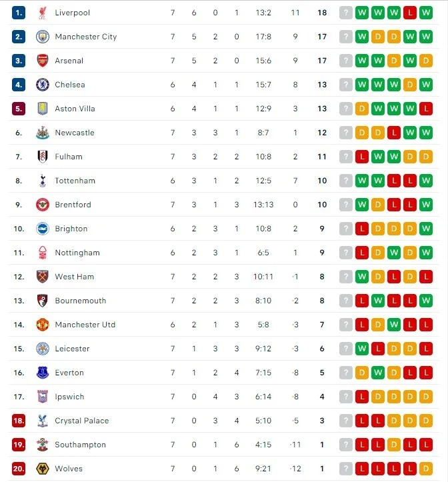Click the Tottenham club crest icon
Viewport: 448px width, 482px height.
tap(43, 181)
